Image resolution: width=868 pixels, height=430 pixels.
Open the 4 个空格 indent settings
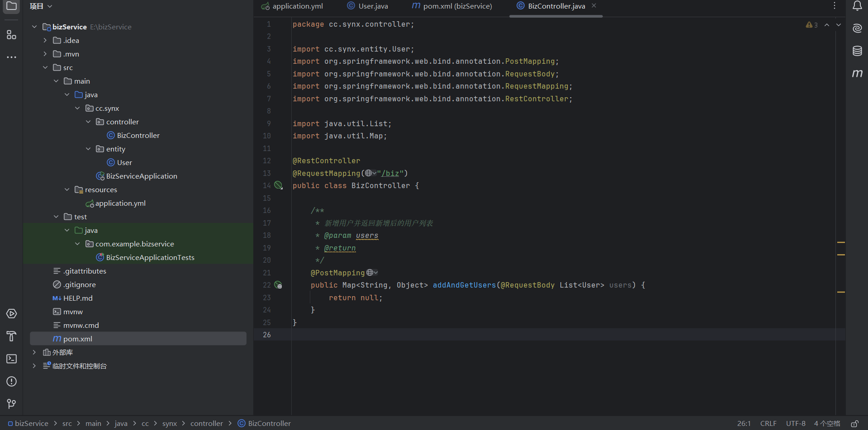click(x=827, y=424)
